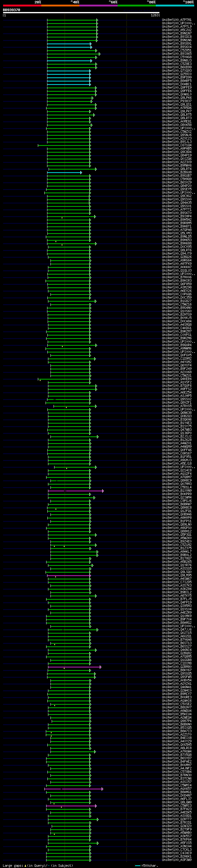
Task: Select hit label UniRef100_B2BGU8
Action: (177, 172)
